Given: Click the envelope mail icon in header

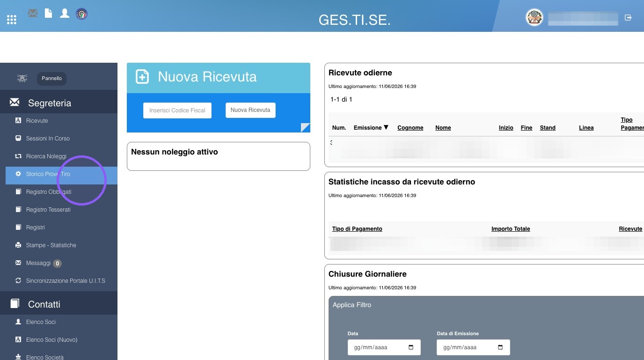Looking at the screenshot, I should pos(33,13).
